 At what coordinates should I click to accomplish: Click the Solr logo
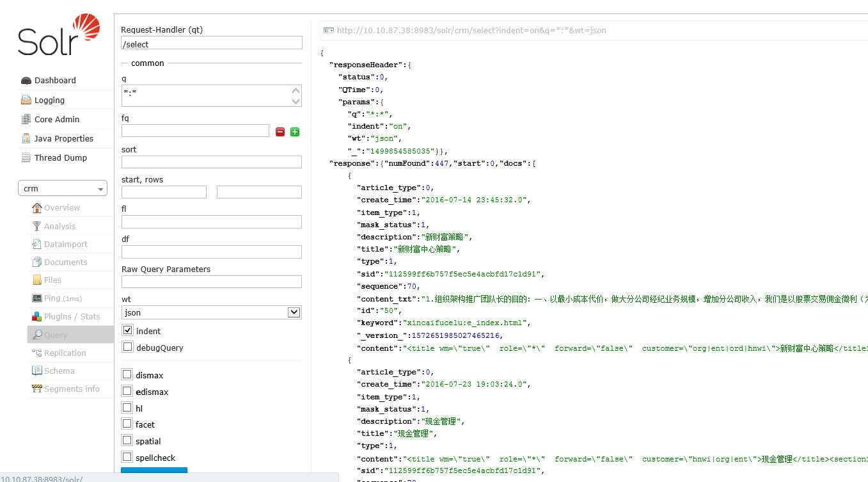click(59, 35)
